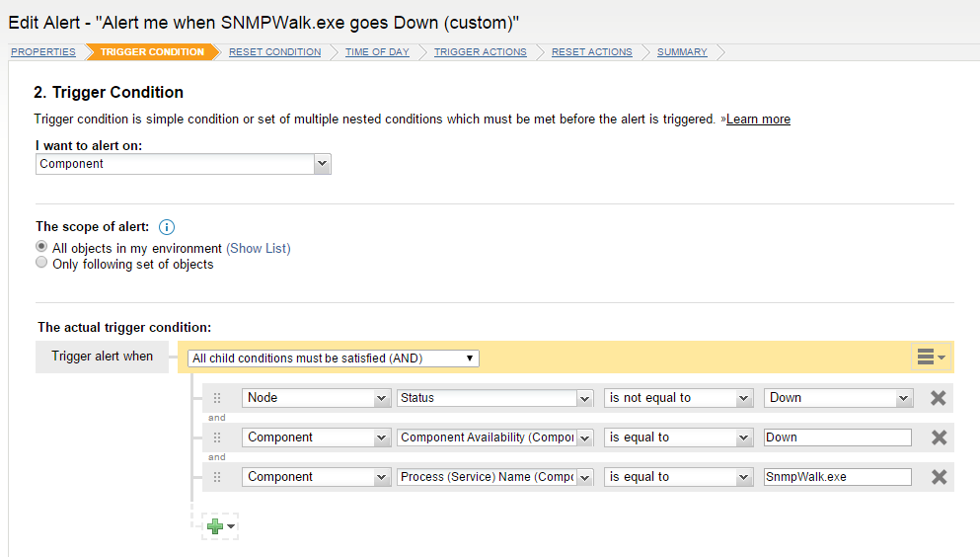Click the scope of alert info icon

pos(166,227)
